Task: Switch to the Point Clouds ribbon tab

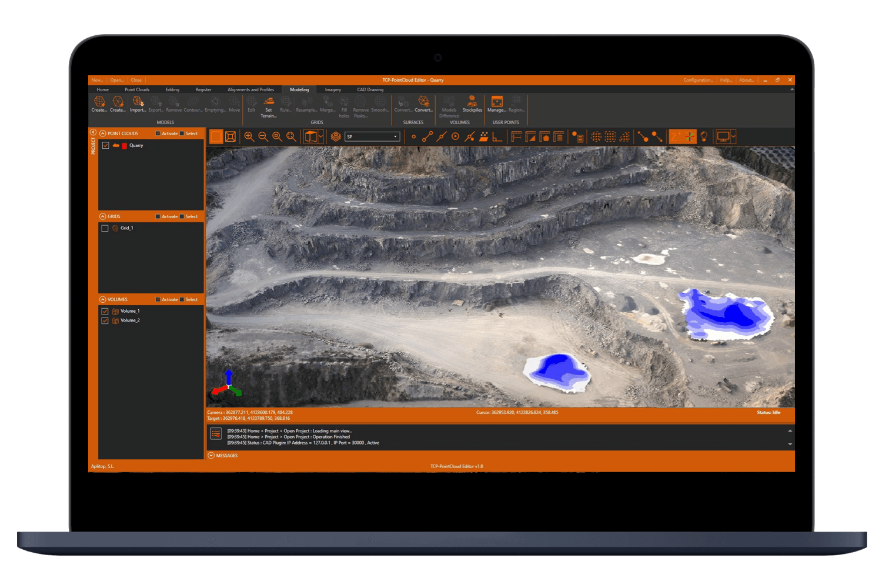Action: pyautogui.click(x=137, y=89)
